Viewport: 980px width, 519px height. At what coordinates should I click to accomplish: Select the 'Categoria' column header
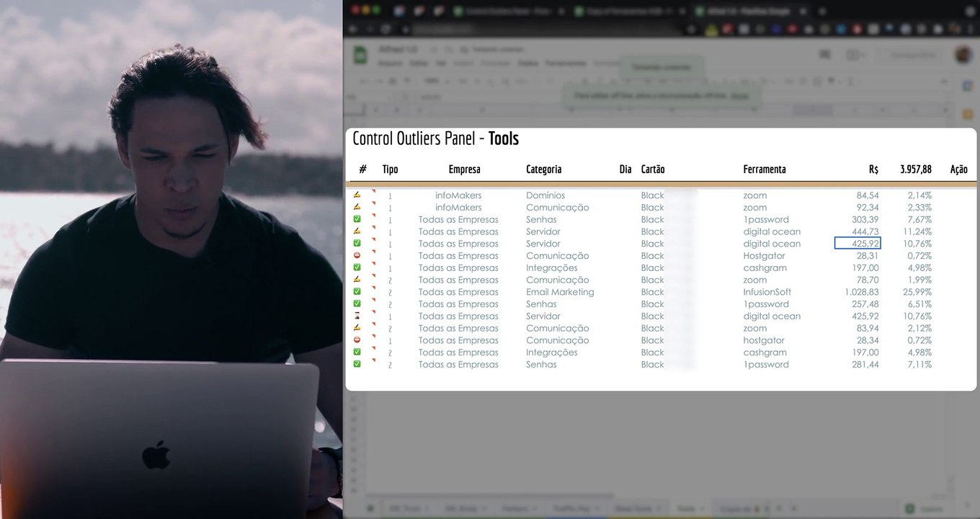543,169
